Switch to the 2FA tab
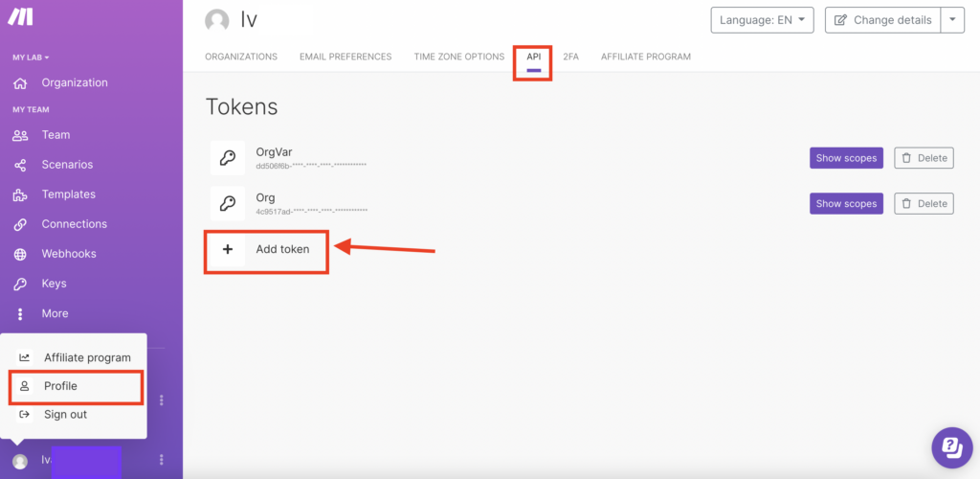 point(570,57)
